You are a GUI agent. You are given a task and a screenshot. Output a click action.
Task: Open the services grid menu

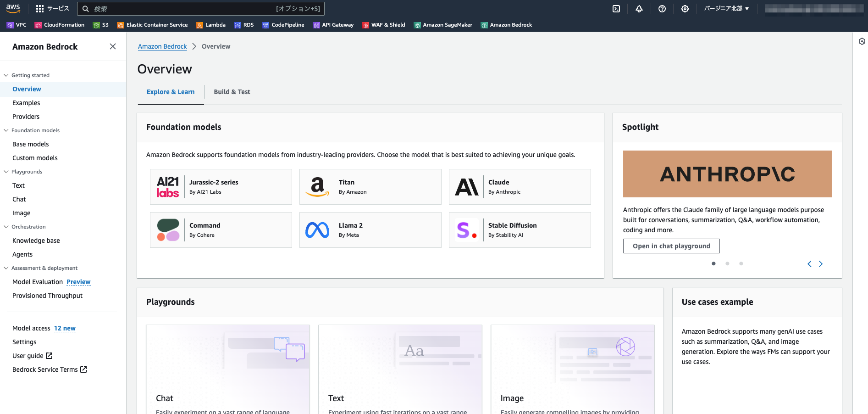[52, 9]
